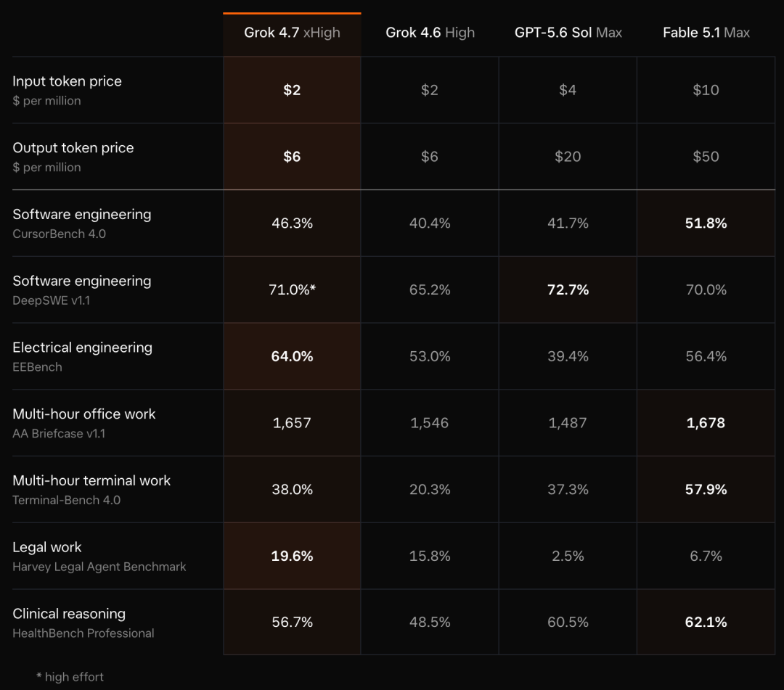
Task: Select the Grok 4.6 High column header
Action: [x=430, y=33]
